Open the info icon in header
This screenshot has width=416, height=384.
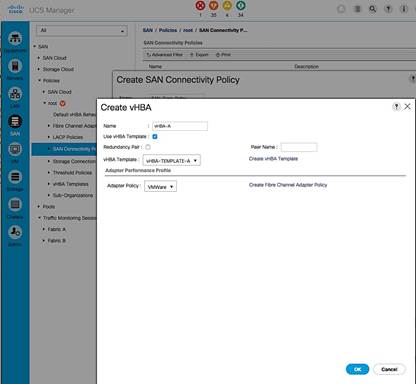click(x=404, y=9)
